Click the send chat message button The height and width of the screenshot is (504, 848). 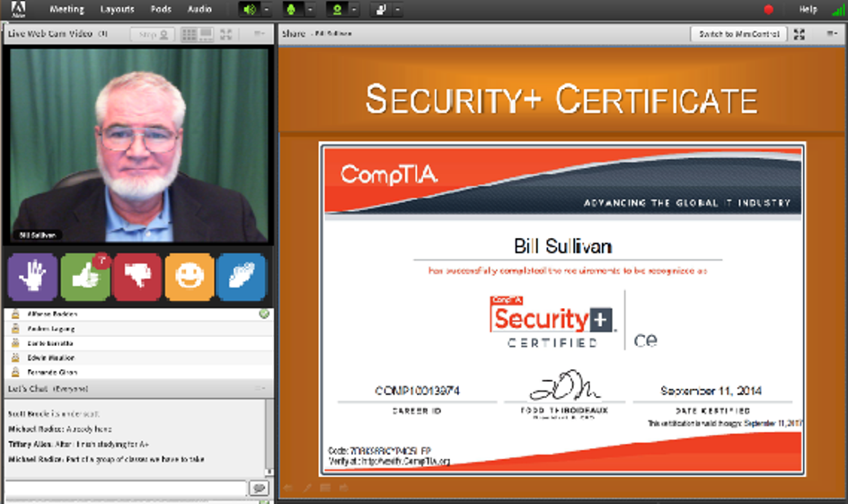(259, 489)
